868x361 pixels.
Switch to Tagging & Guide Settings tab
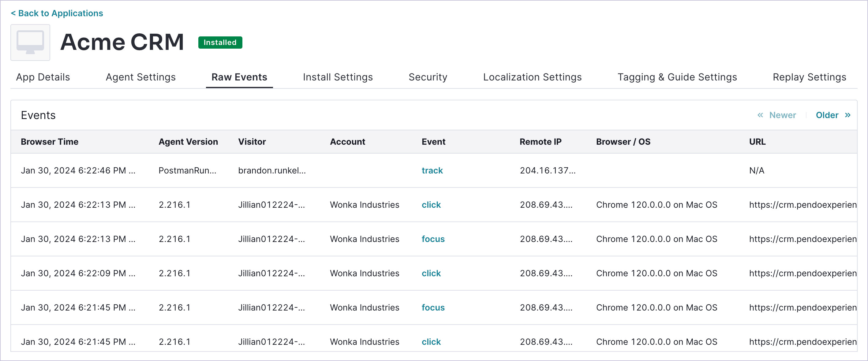click(x=677, y=77)
